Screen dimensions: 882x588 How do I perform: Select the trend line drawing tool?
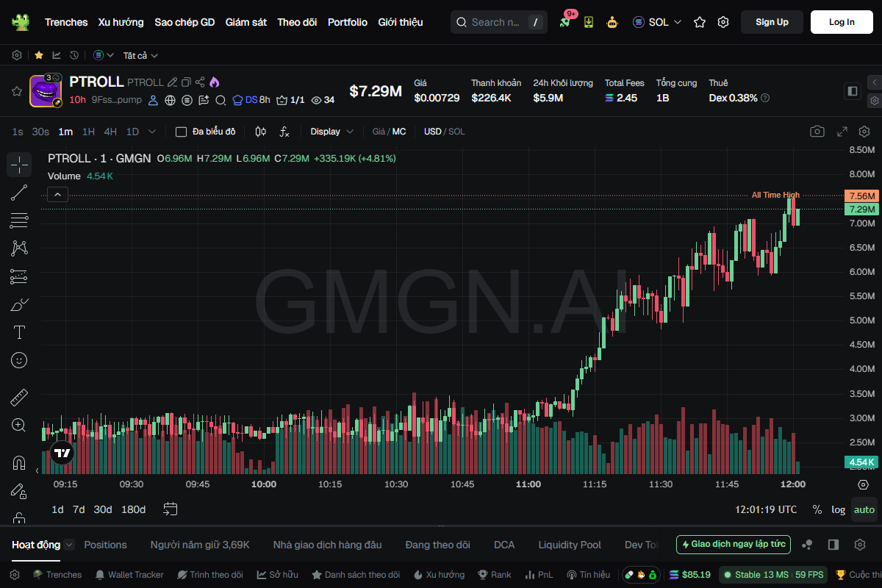click(x=19, y=193)
